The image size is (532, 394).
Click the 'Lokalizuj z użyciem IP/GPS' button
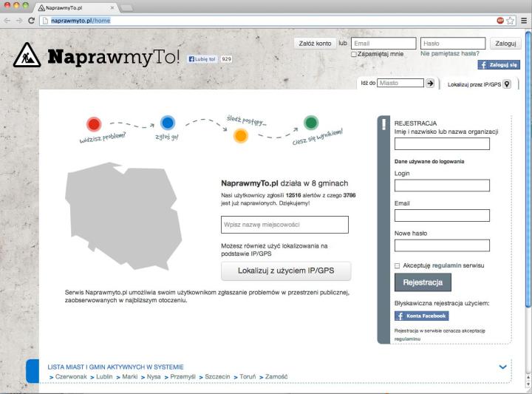(x=286, y=271)
